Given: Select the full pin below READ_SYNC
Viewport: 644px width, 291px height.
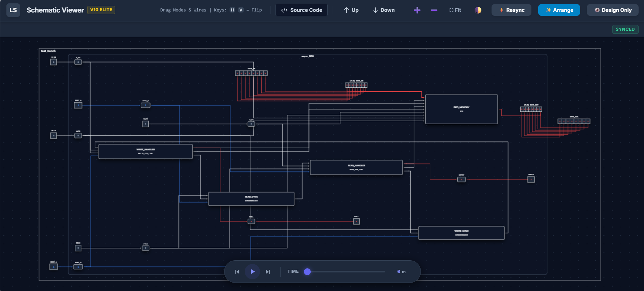Looking at the screenshot, I should (251, 221).
